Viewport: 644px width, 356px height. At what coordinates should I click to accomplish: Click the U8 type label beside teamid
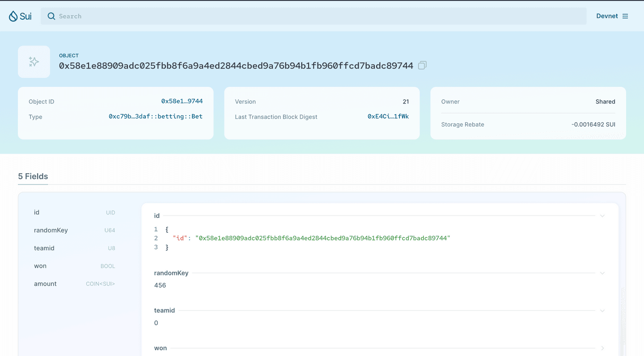click(x=111, y=248)
